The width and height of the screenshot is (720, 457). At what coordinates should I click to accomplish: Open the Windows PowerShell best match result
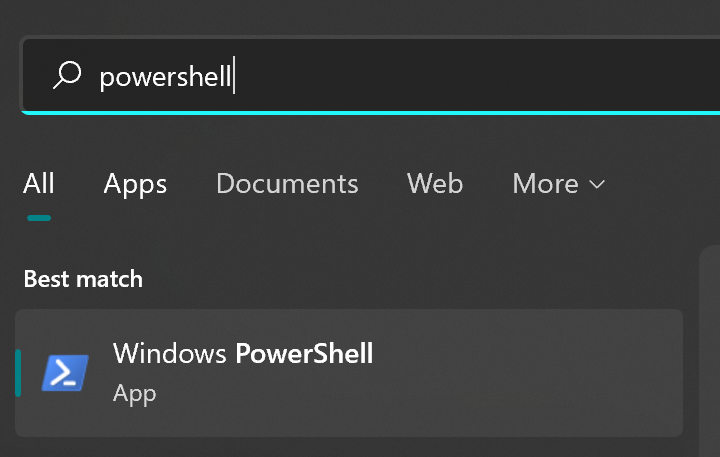(x=349, y=373)
